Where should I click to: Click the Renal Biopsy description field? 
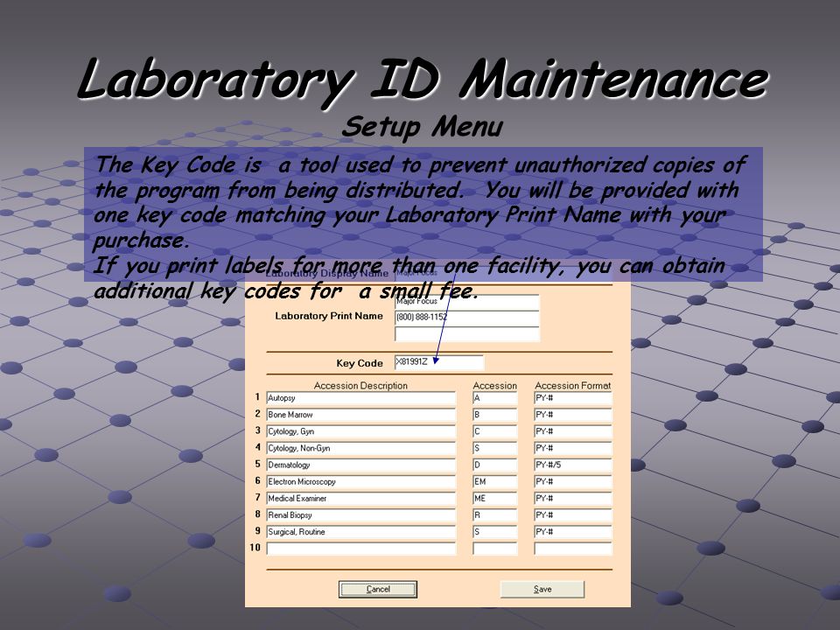pyautogui.click(x=361, y=514)
